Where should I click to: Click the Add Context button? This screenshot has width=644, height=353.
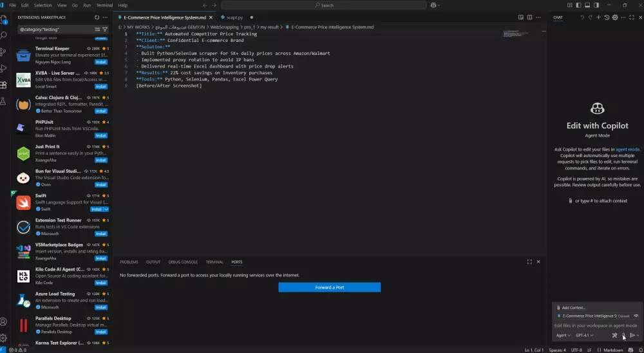pyautogui.click(x=571, y=307)
